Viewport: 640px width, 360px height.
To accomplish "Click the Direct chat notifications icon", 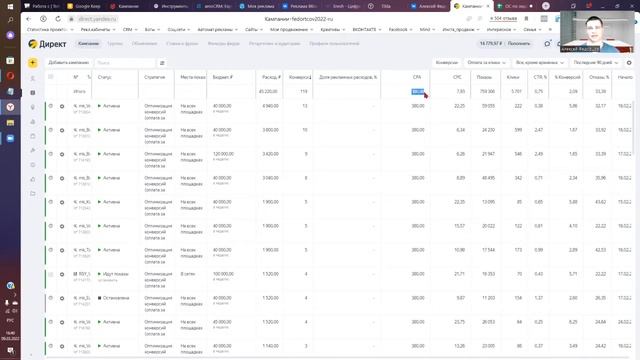I will click(x=547, y=43).
